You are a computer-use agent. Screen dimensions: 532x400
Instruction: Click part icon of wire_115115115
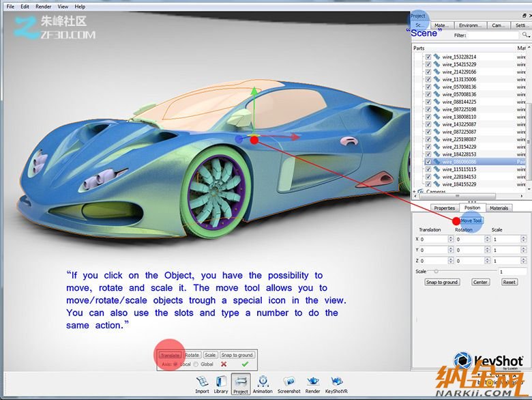[437, 169]
